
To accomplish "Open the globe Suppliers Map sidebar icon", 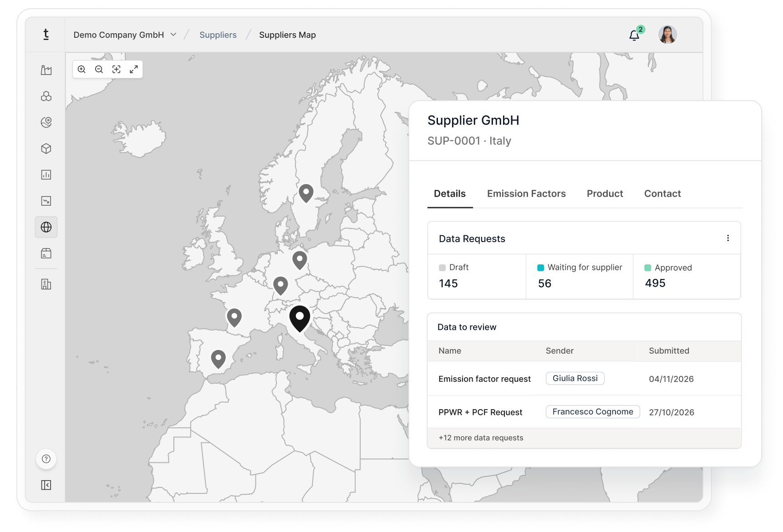I will pyautogui.click(x=46, y=227).
